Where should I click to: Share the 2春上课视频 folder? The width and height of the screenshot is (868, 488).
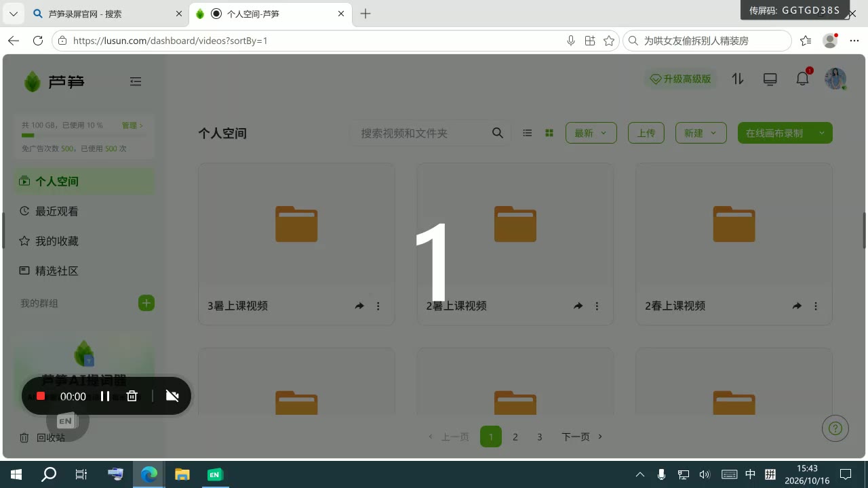tap(797, 306)
